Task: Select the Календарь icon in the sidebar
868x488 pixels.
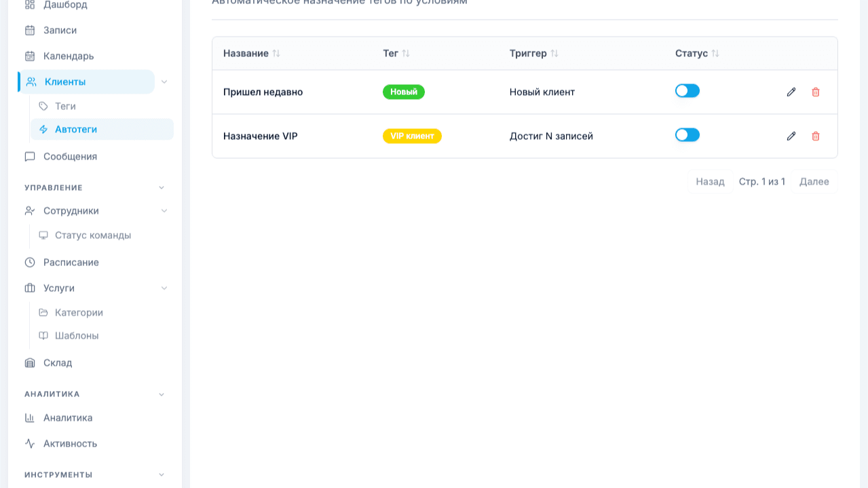Action: pos(29,56)
